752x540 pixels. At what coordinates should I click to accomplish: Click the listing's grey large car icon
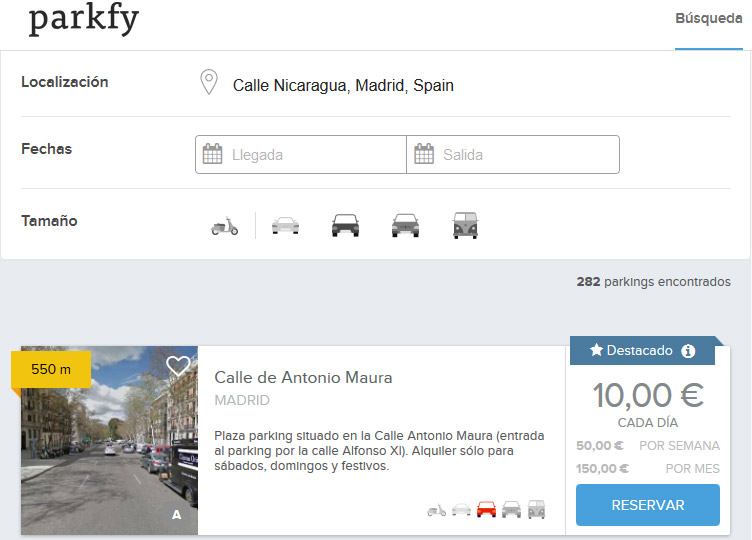(x=511, y=509)
